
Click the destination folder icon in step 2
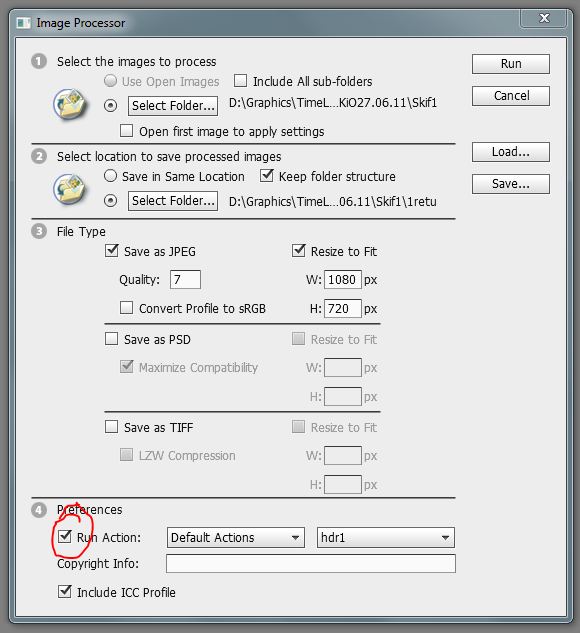click(x=70, y=189)
